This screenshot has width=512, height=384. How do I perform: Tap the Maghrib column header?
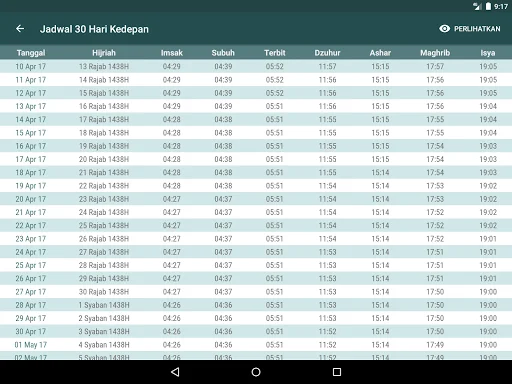point(435,53)
